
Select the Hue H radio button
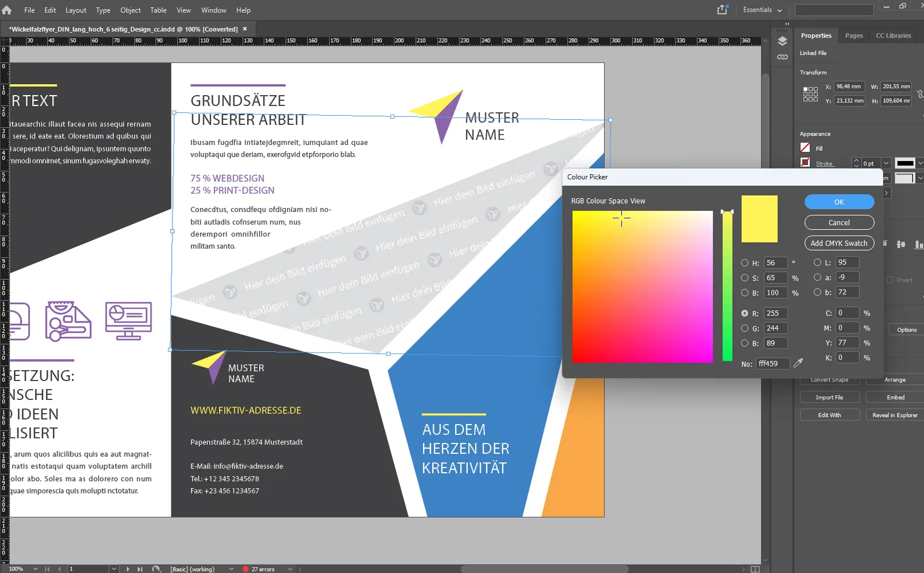point(745,263)
